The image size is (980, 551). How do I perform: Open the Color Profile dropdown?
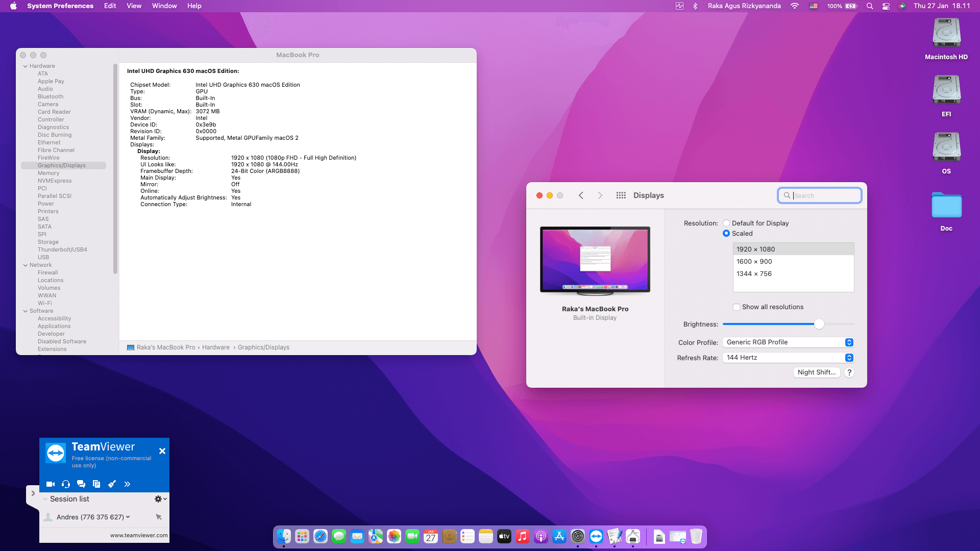[788, 342]
